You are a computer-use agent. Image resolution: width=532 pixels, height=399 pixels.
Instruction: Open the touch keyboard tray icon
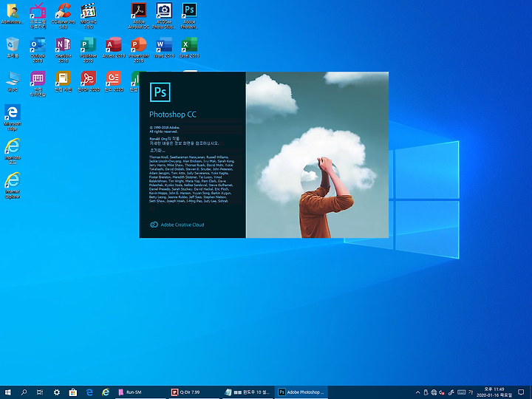click(461, 392)
